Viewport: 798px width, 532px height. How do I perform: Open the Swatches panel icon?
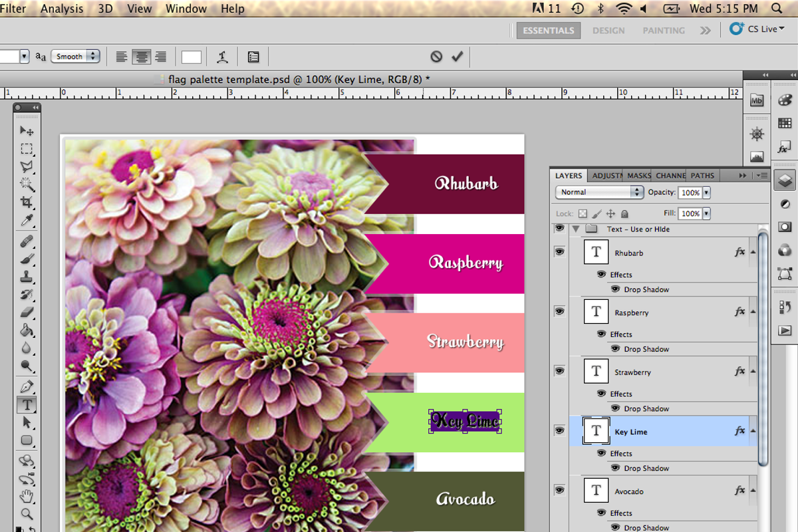[785, 123]
